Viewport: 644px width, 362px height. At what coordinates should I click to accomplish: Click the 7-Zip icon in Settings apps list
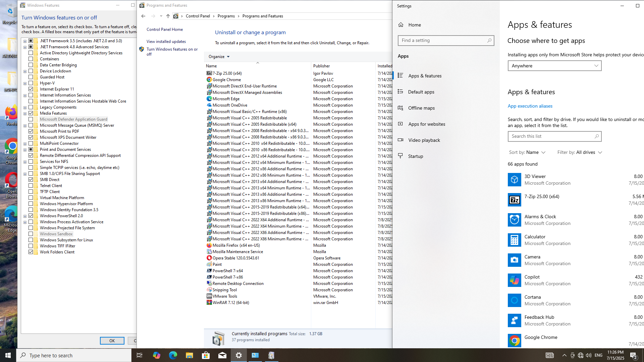click(514, 200)
